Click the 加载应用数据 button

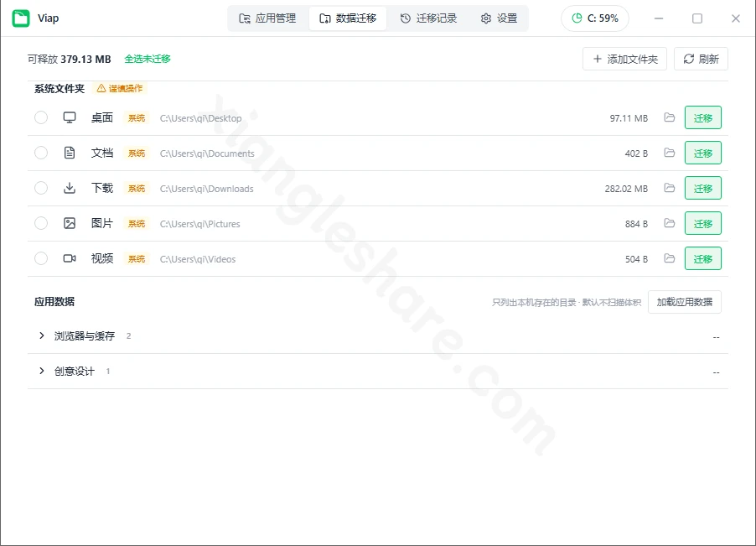[x=684, y=302]
